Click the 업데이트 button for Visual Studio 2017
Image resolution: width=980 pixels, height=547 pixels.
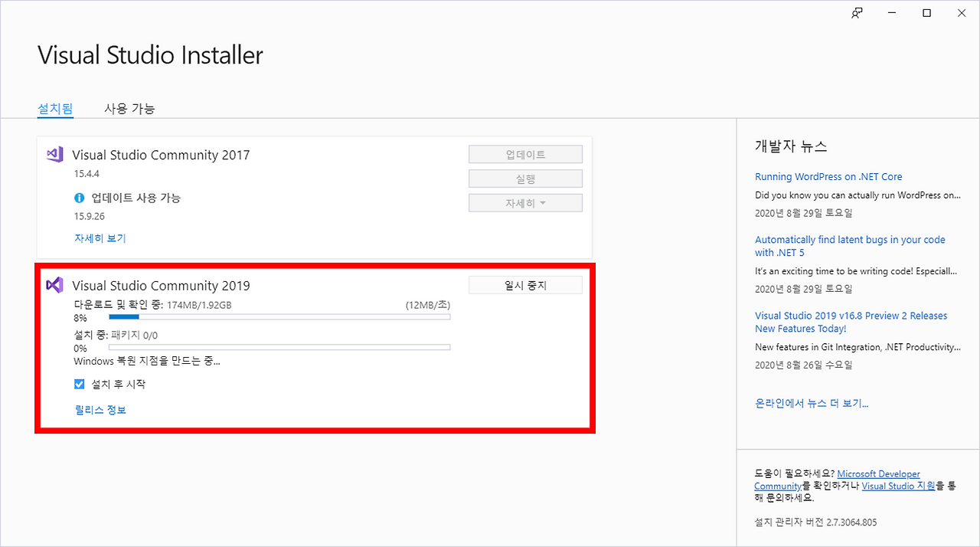point(525,155)
